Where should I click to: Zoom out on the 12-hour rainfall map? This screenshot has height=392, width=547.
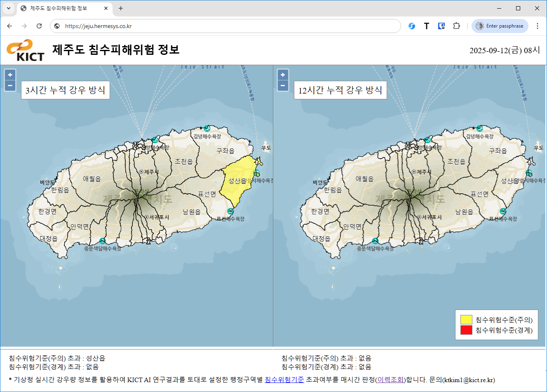click(x=283, y=86)
